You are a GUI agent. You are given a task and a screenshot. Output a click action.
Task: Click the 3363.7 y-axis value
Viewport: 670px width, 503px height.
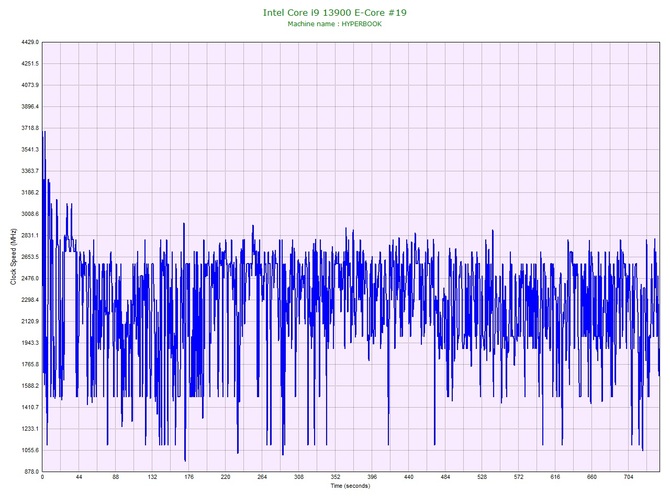click(30, 171)
